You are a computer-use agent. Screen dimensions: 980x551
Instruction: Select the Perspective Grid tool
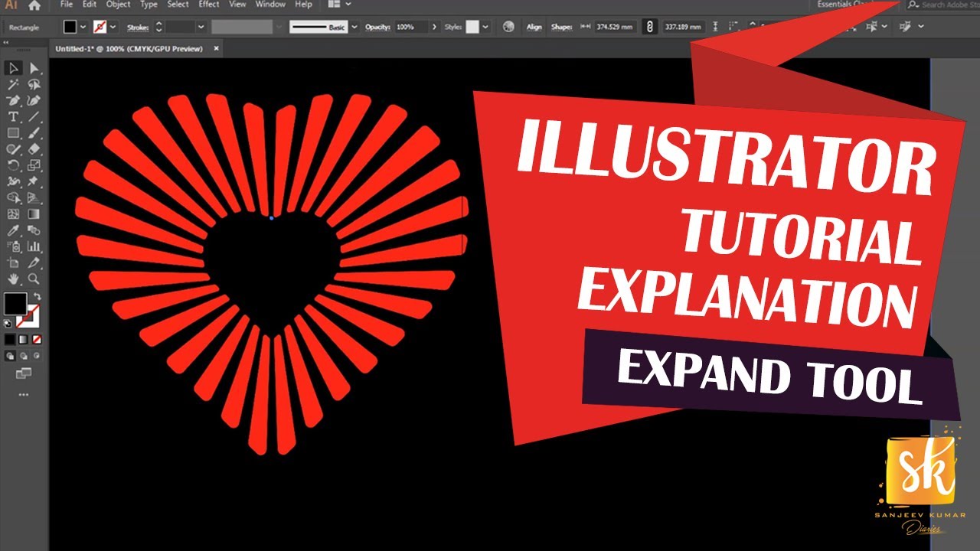(34, 197)
